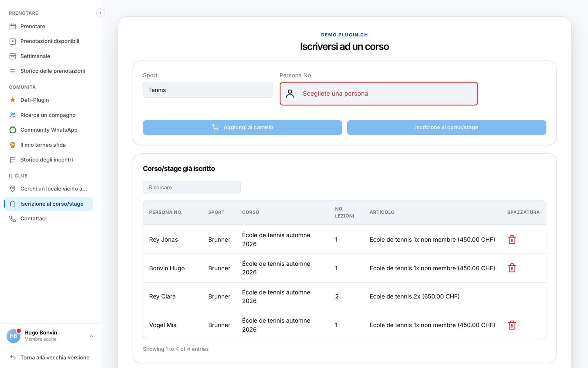Delete Rey Jonas course registration with trash icon
This screenshot has height=368, width=588.
pos(512,240)
